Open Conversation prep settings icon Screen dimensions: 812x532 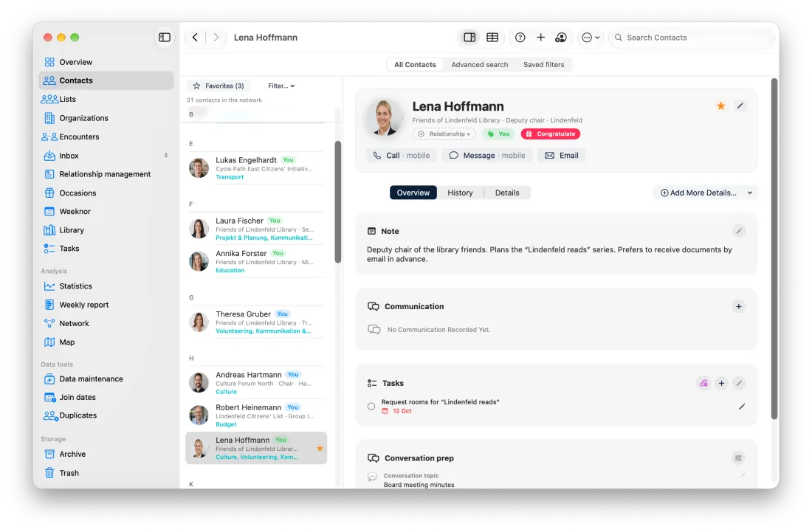(738, 458)
